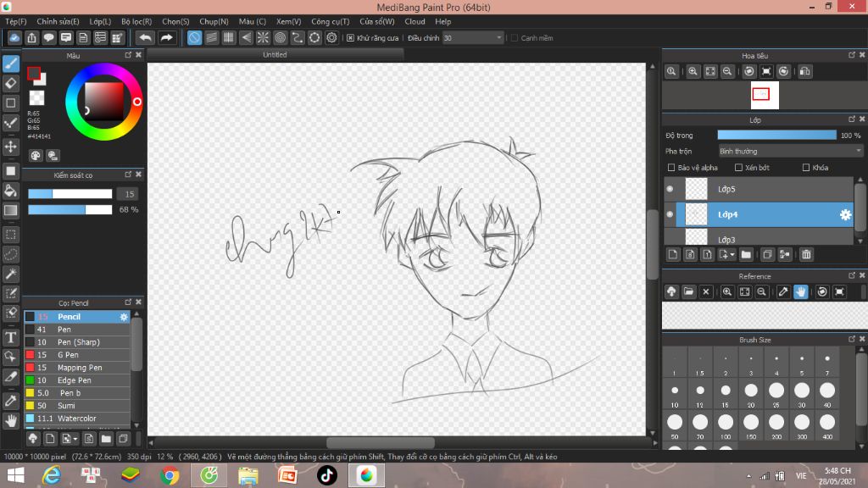Choose brush size 10 preset
The image size is (868, 488).
pos(674,395)
